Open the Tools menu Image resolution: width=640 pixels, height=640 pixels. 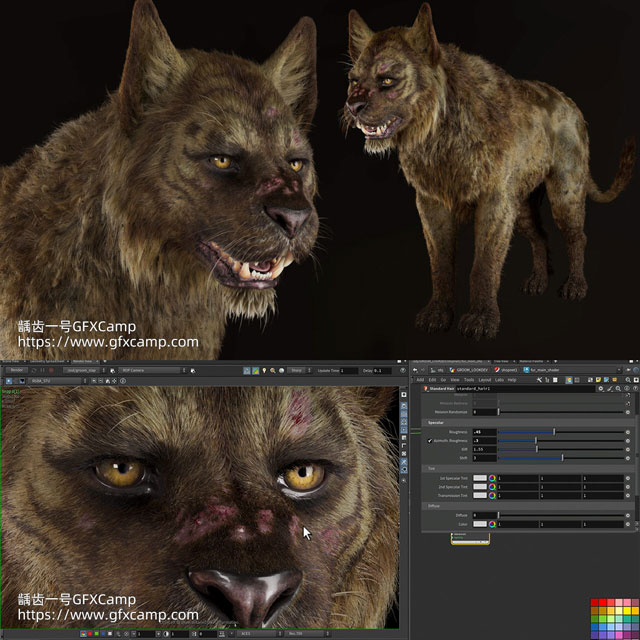coord(469,380)
